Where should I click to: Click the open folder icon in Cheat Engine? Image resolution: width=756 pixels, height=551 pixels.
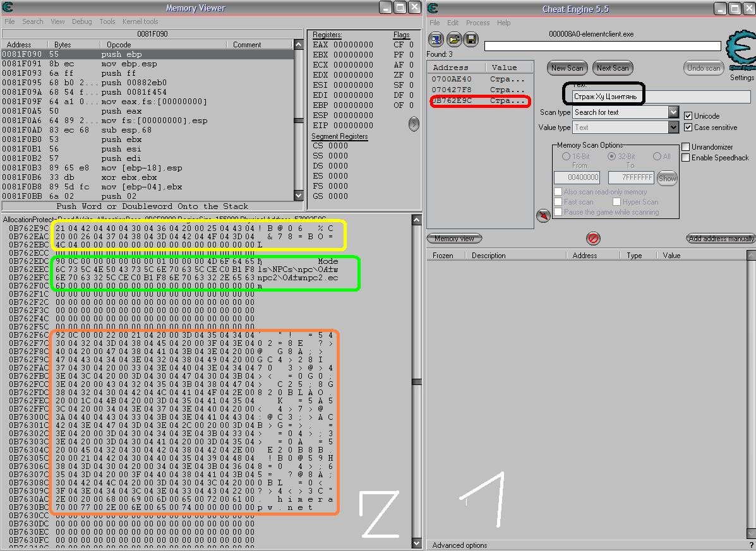click(453, 40)
